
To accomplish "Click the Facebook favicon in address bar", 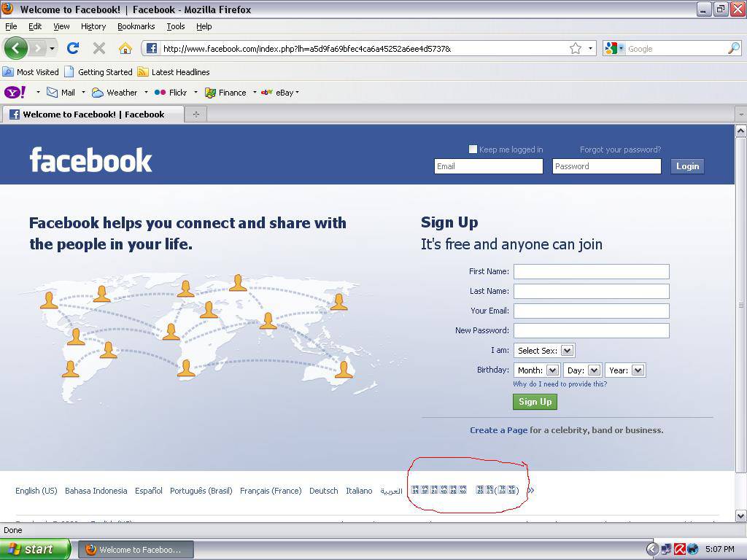I will pyautogui.click(x=152, y=48).
